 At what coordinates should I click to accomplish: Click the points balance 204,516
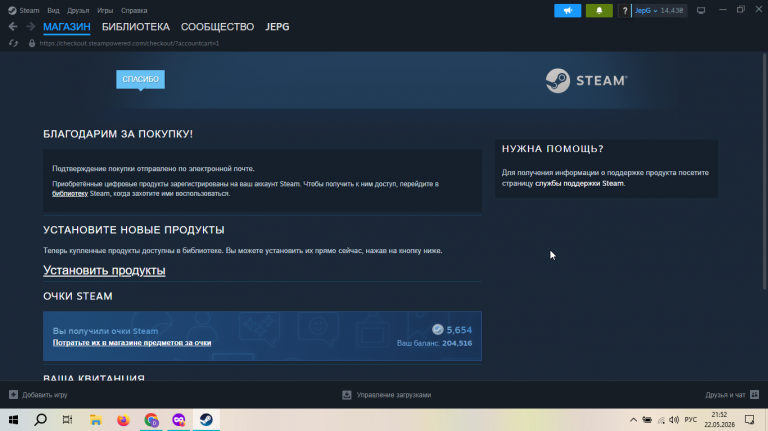[x=457, y=343]
